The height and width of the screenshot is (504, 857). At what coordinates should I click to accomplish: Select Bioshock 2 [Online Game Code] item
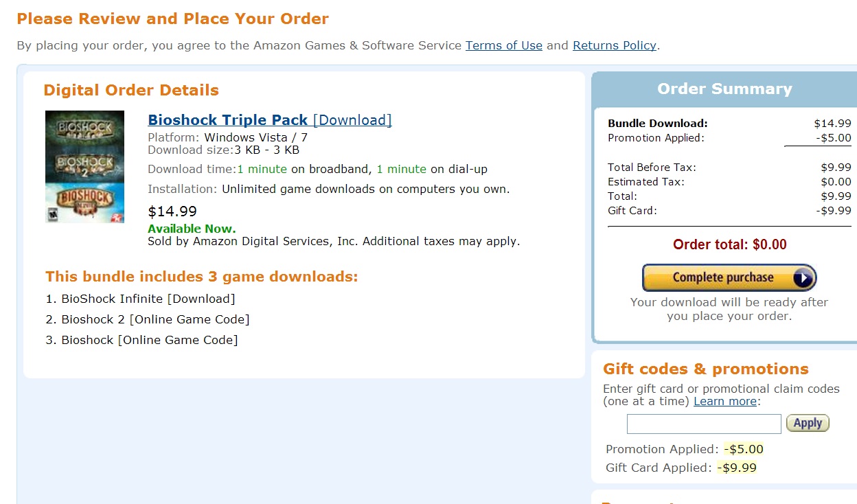pos(155,319)
